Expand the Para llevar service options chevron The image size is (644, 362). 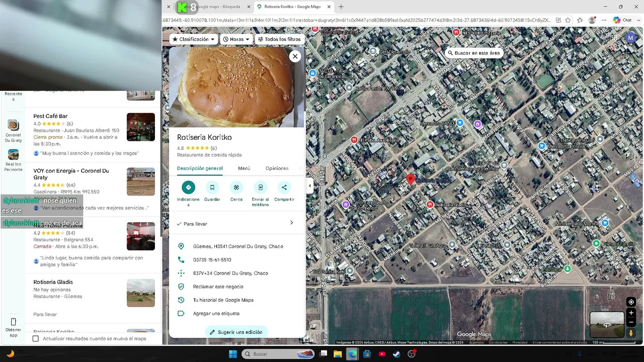291,223
